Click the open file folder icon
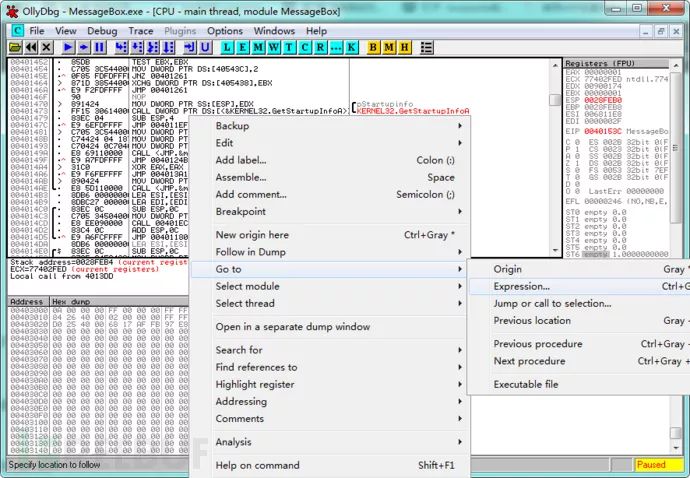This screenshot has height=478, width=690. pyautogui.click(x=15, y=47)
